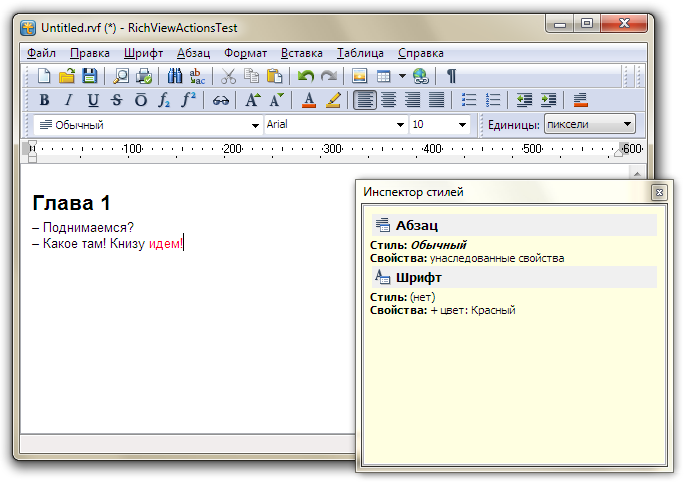Click the Save document icon

[90, 76]
